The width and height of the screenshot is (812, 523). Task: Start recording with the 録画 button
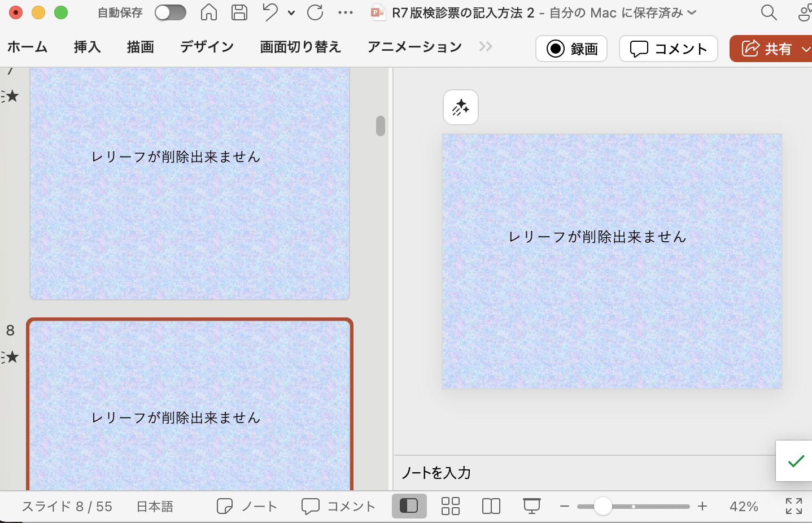coord(571,49)
